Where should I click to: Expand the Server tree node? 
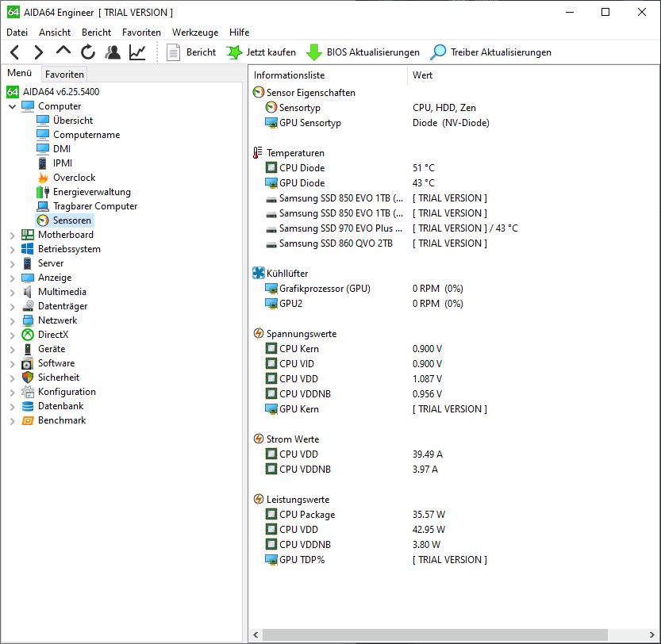(12, 264)
